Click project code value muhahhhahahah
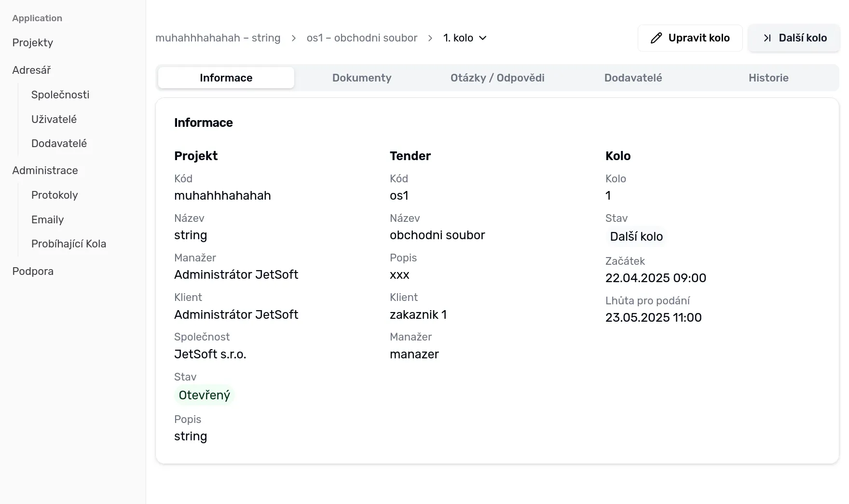 pyautogui.click(x=222, y=195)
